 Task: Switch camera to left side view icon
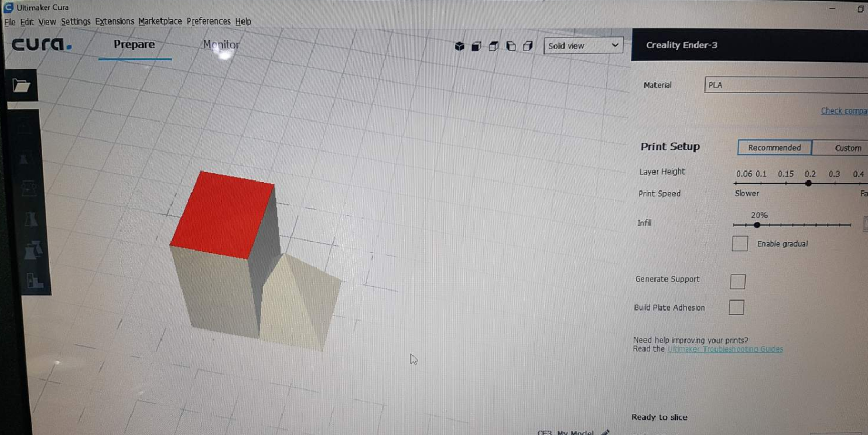(511, 46)
